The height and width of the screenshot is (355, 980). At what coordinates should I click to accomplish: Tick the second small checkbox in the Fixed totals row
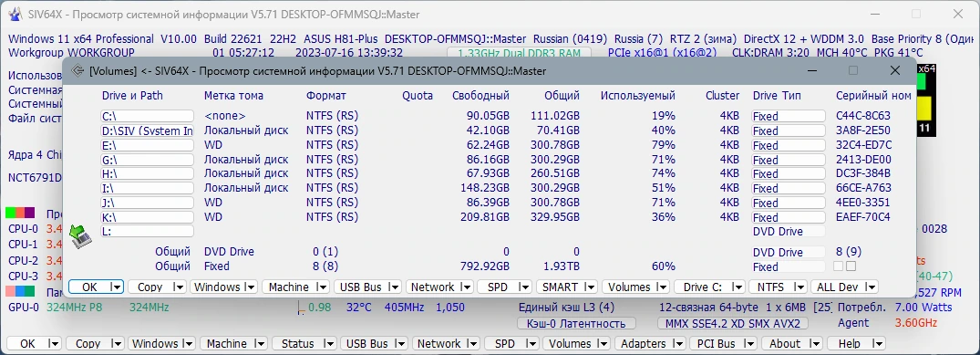pos(851,266)
